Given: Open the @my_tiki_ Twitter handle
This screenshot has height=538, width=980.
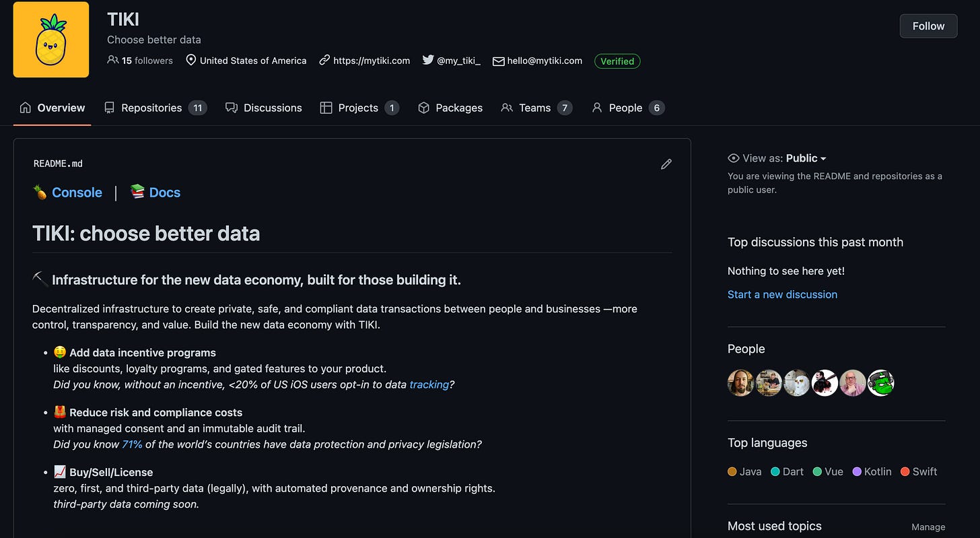Looking at the screenshot, I should click(459, 61).
